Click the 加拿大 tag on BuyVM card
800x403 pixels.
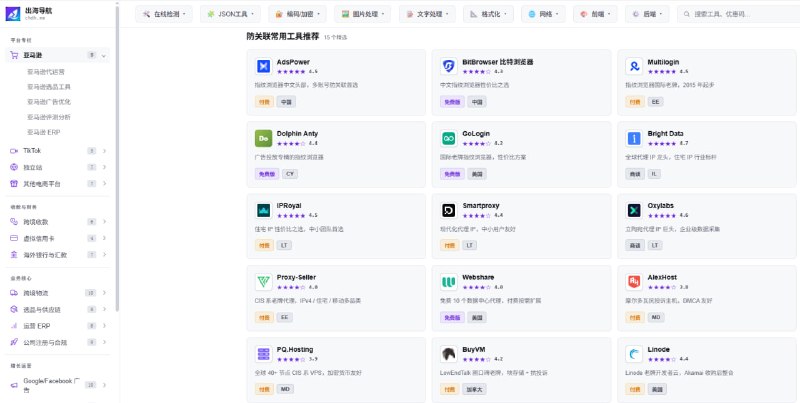click(472, 389)
